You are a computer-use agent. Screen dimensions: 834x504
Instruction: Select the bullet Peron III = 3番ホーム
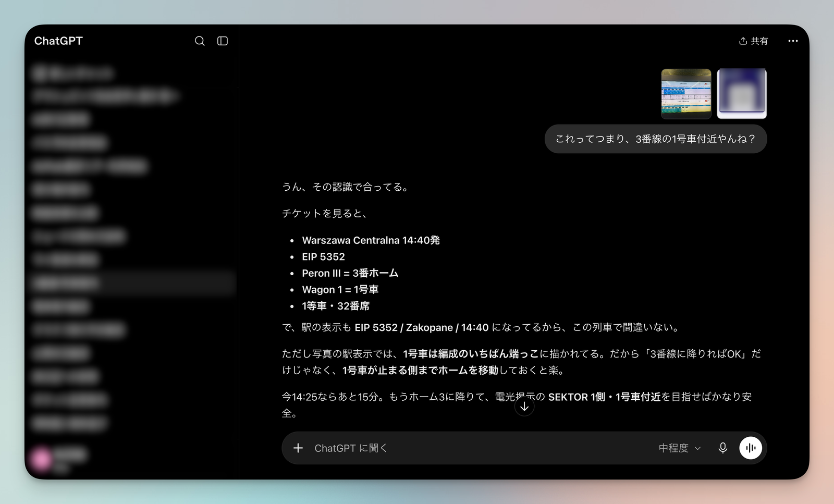click(350, 274)
